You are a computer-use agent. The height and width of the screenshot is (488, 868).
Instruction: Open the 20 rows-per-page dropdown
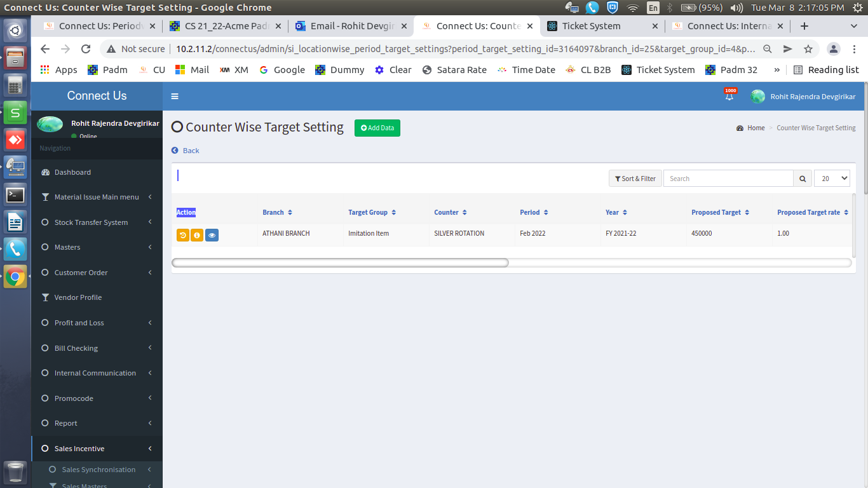point(832,179)
